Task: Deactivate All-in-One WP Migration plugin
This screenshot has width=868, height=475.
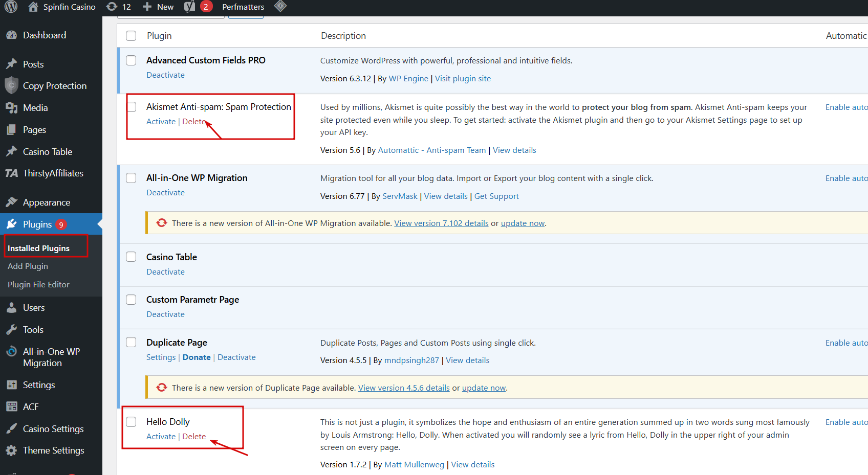Action: point(165,192)
